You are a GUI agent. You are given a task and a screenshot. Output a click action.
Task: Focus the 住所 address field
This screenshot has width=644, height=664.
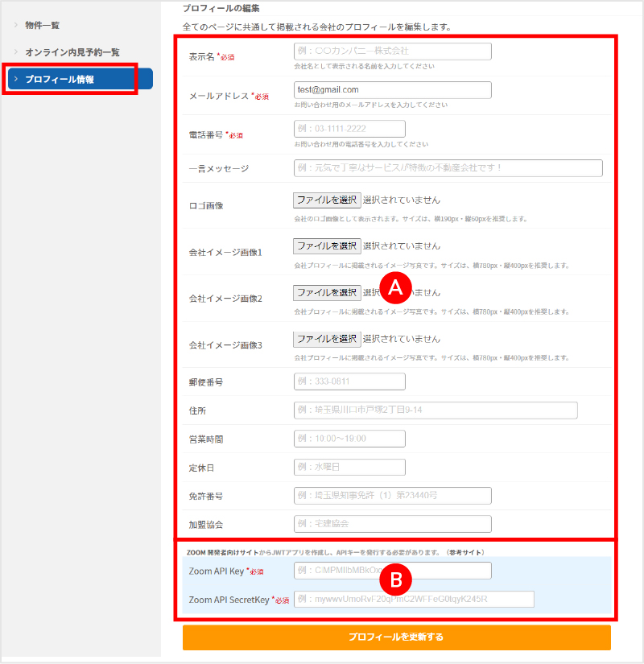[436, 410]
